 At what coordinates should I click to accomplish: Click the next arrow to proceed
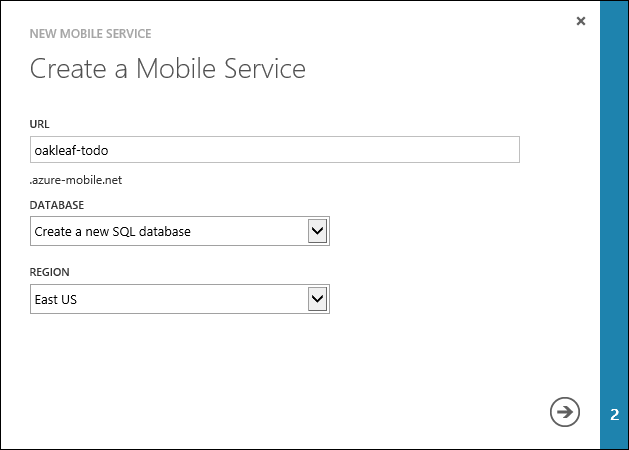(565, 411)
